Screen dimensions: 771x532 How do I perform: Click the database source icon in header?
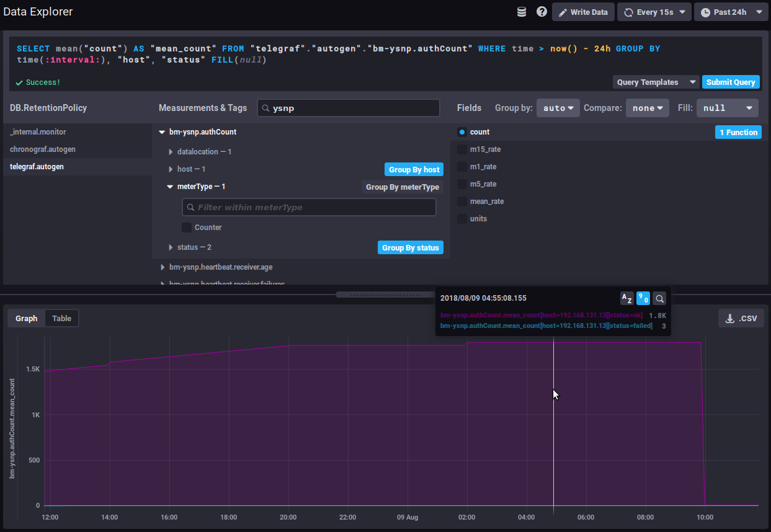coord(522,12)
